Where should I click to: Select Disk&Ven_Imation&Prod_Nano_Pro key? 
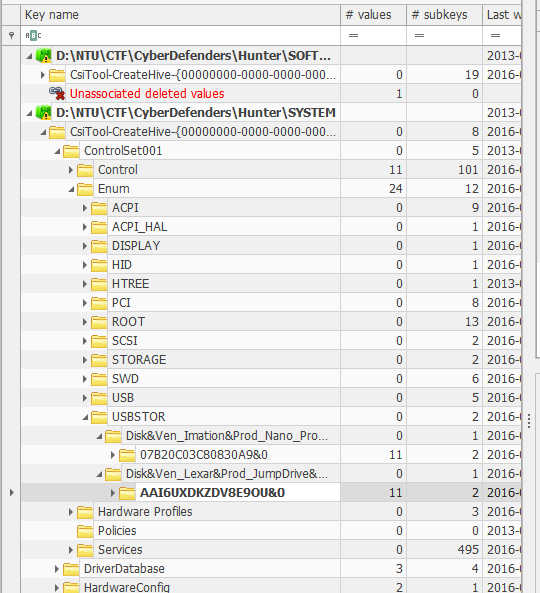pos(227,436)
